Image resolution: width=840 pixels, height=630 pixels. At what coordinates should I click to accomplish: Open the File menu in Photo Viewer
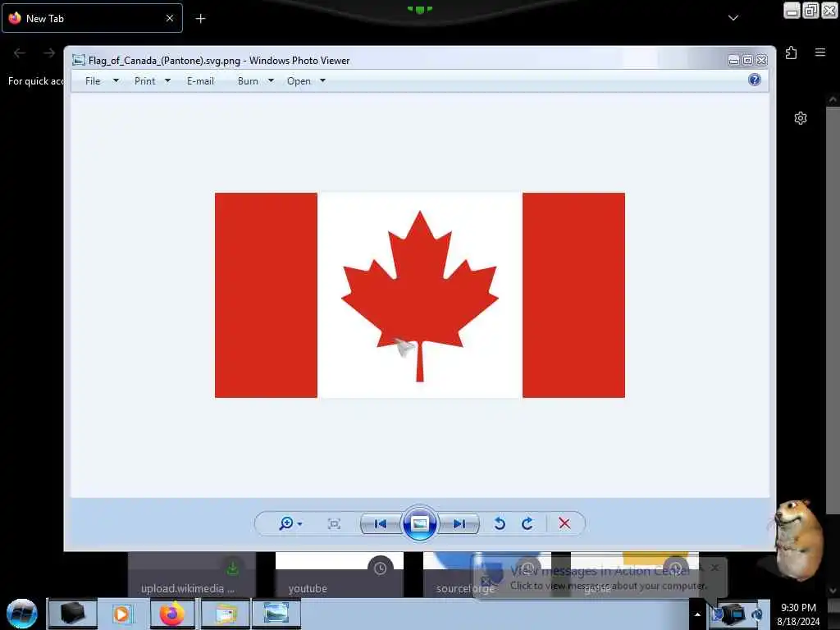pos(93,81)
